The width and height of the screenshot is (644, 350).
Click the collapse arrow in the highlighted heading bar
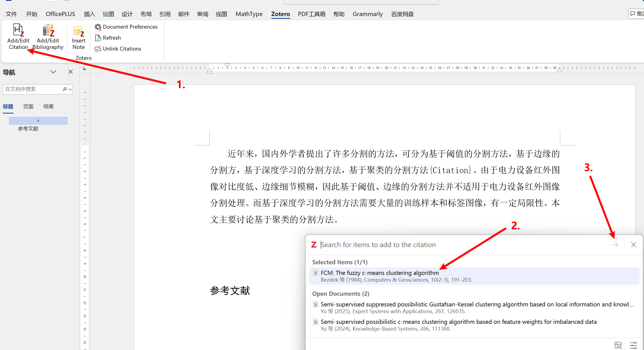[x=38, y=121]
